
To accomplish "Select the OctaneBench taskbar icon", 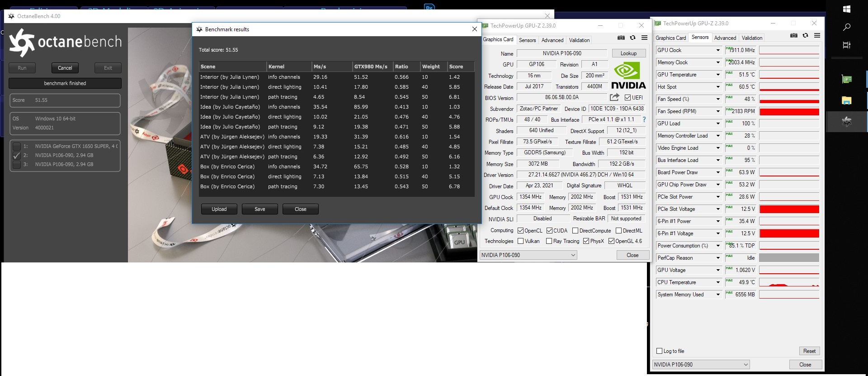I will coord(847,121).
